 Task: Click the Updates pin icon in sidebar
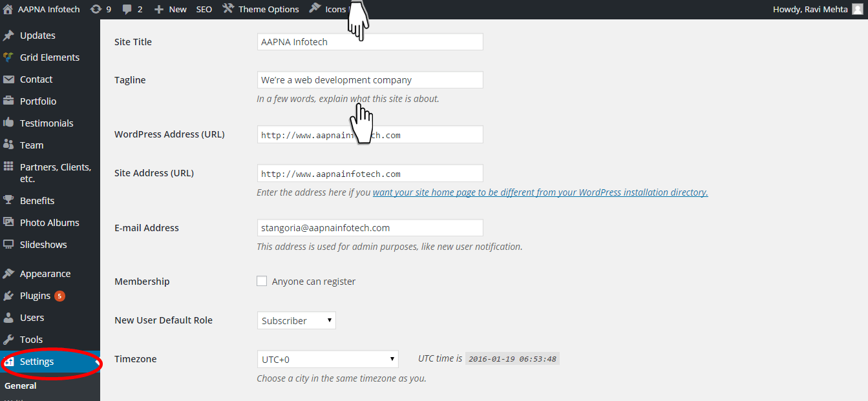coord(8,36)
